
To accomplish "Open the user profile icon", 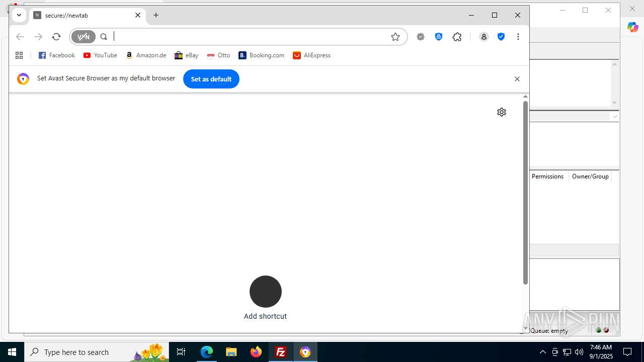I will tap(484, 37).
